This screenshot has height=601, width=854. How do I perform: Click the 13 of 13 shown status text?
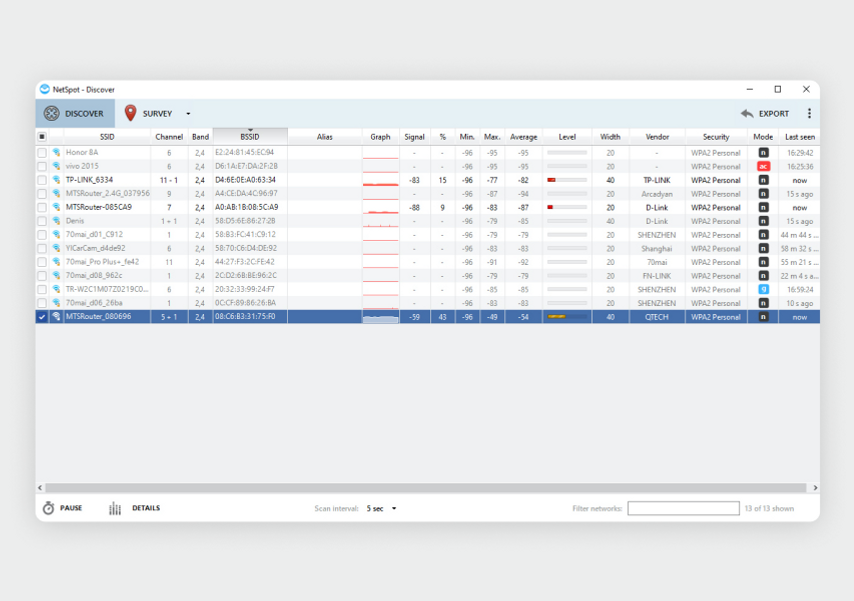click(x=769, y=508)
